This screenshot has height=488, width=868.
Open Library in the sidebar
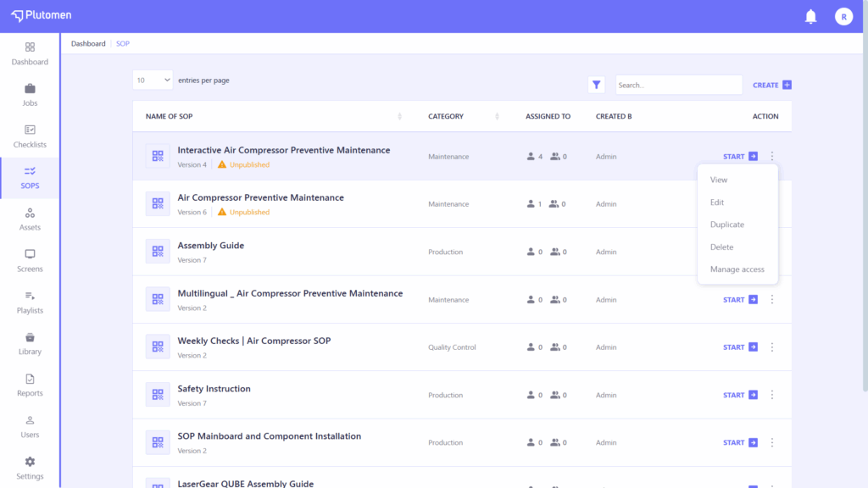30,344
